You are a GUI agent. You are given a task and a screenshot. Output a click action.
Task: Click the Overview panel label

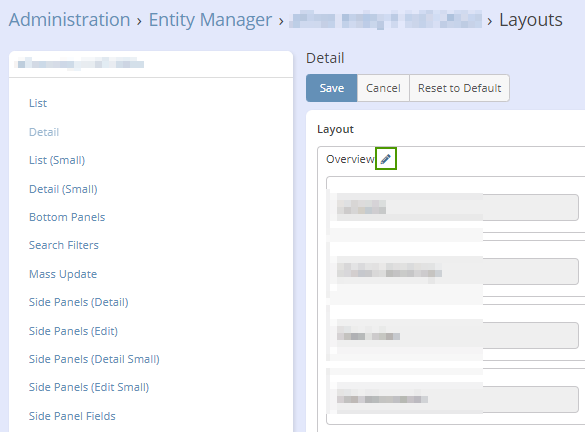coord(350,159)
